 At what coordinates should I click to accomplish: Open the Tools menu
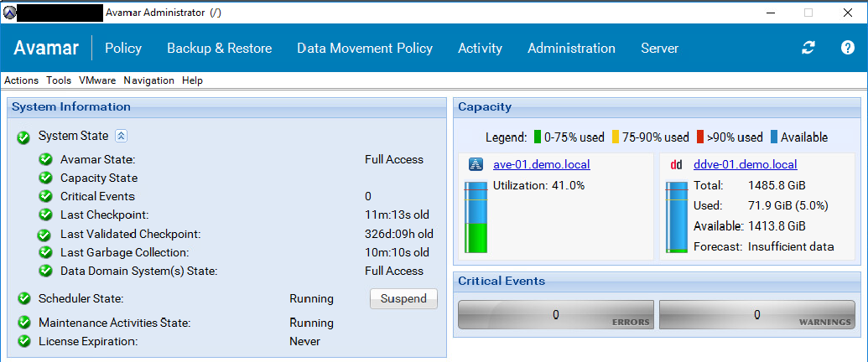59,80
